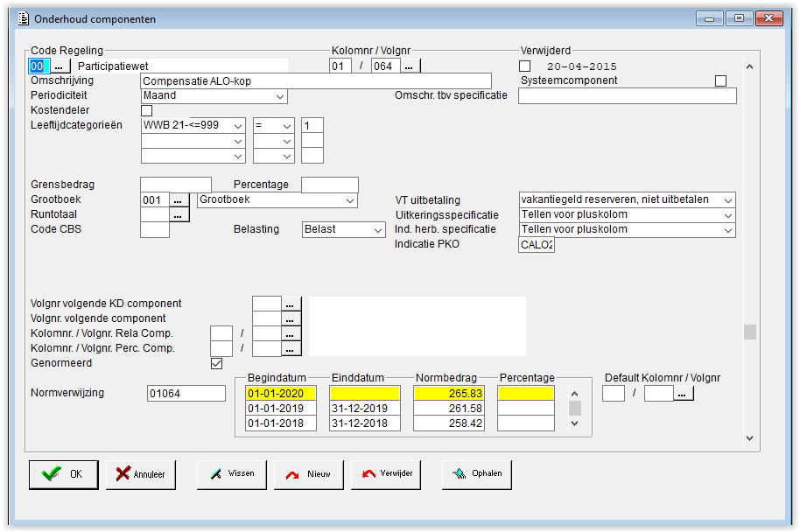Click the Normverwijzing field showing 01064
Image resolution: width=800 pixels, height=532 pixels.
(x=186, y=394)
